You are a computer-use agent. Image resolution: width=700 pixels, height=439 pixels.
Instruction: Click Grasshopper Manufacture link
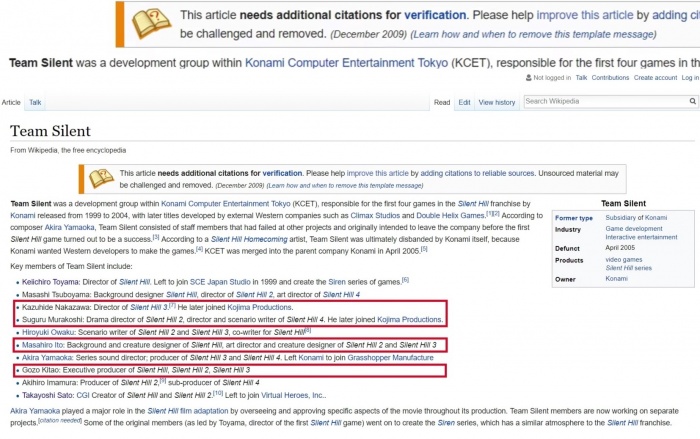click(391, 358)
